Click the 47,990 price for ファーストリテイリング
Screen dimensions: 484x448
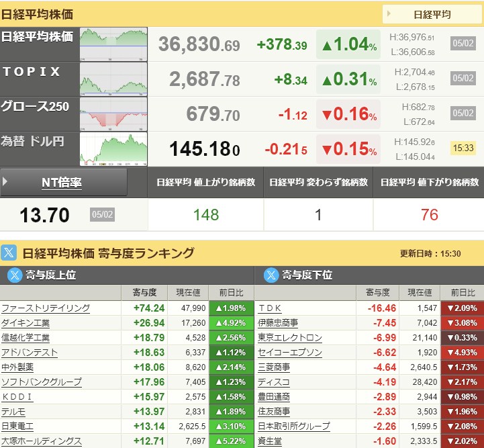pos(193,308)
